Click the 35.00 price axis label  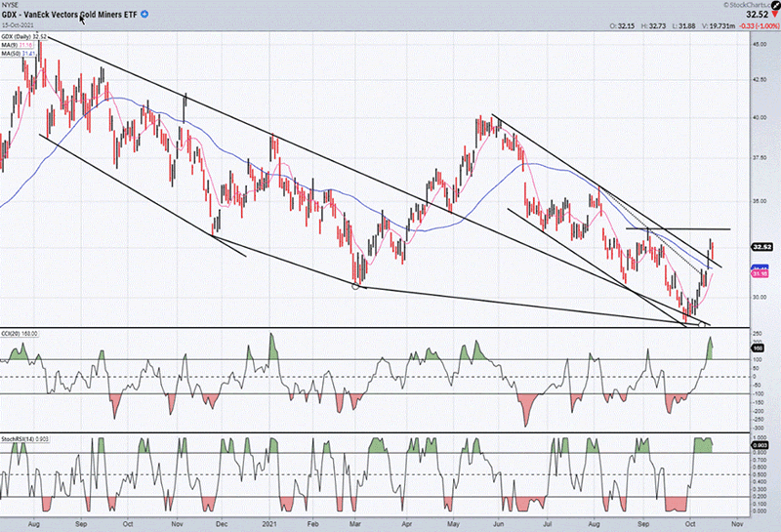click(x=760, y=201)
